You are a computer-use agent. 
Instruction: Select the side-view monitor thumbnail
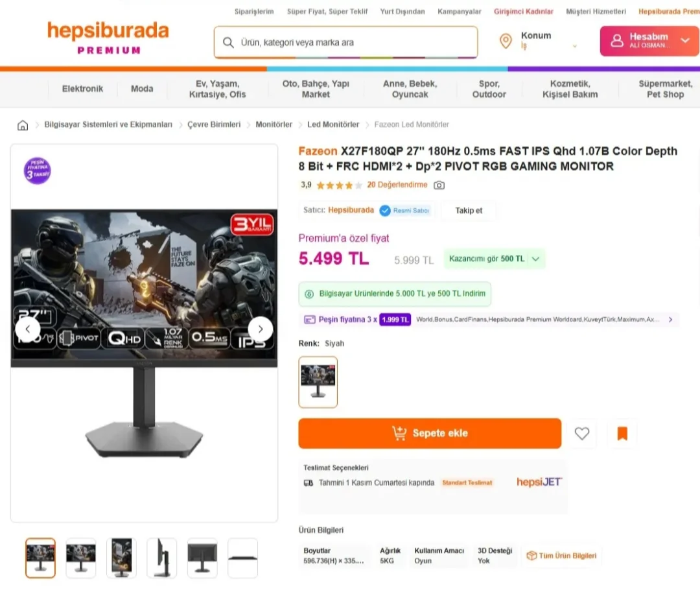pos(161,558)
